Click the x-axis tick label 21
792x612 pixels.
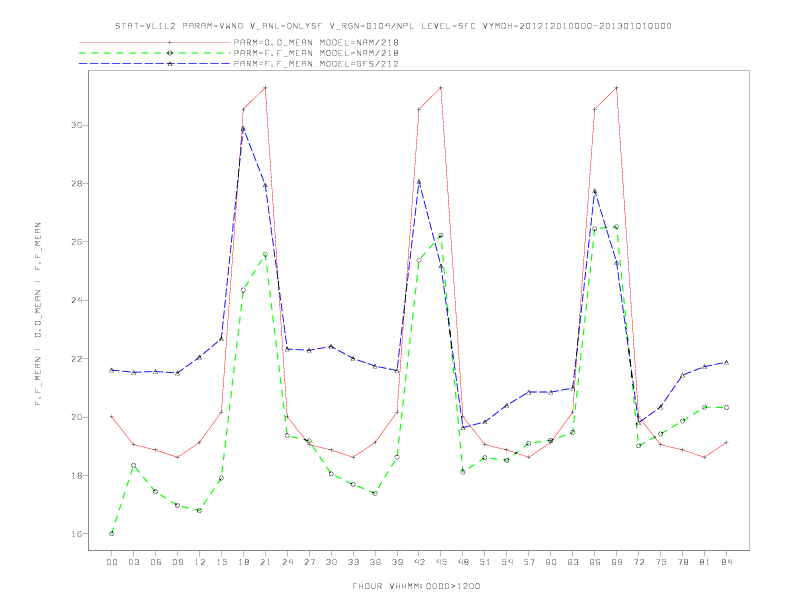(265, 562)
